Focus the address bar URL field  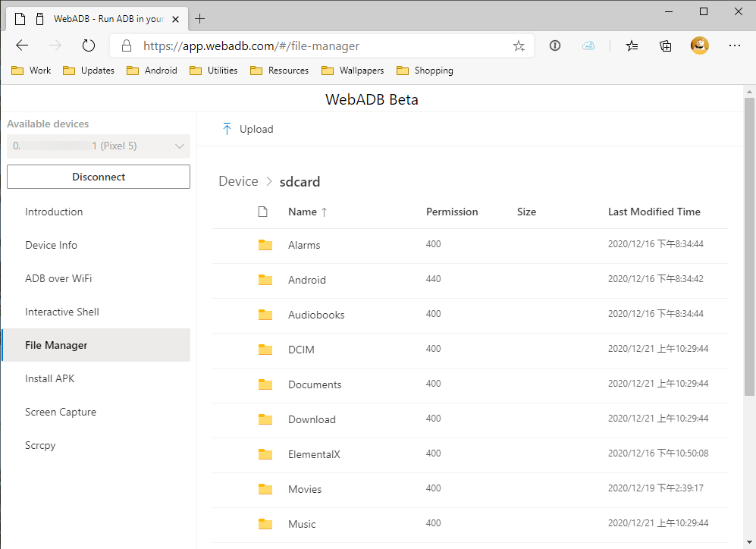click(x=318, y=46)
